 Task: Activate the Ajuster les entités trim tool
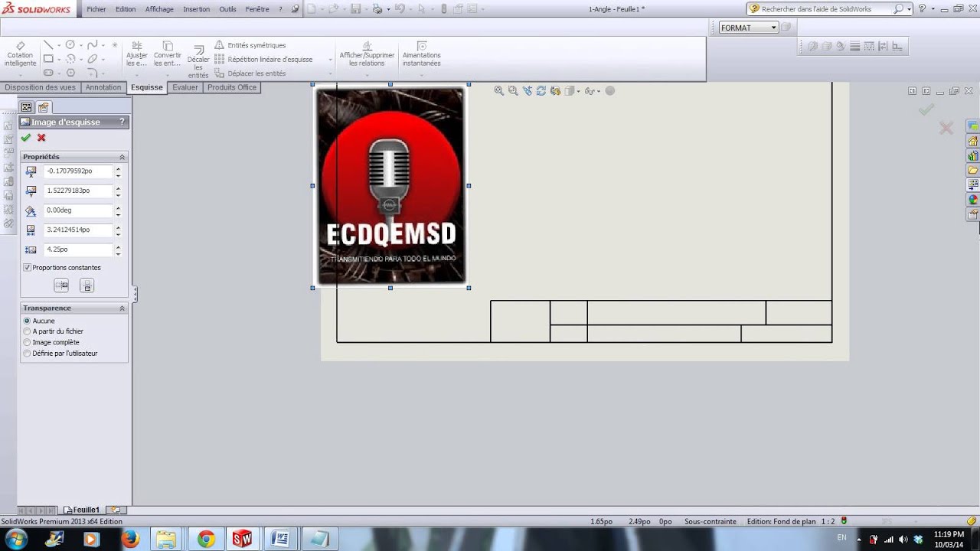tap(136, 54)
